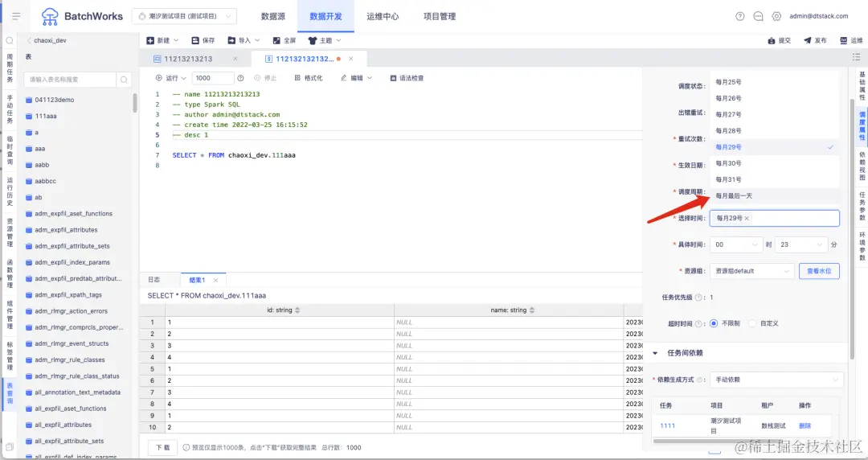Click the 1111 task link
The height and width of the screenshot is (460, 868).
pyautogui.click(x=667, y=425)
